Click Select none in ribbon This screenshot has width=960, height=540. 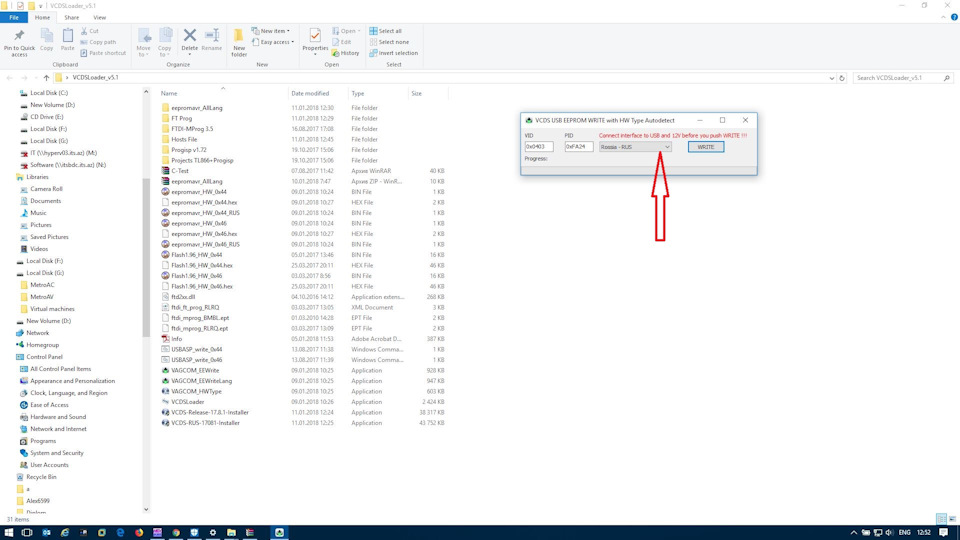pos(389,42)
